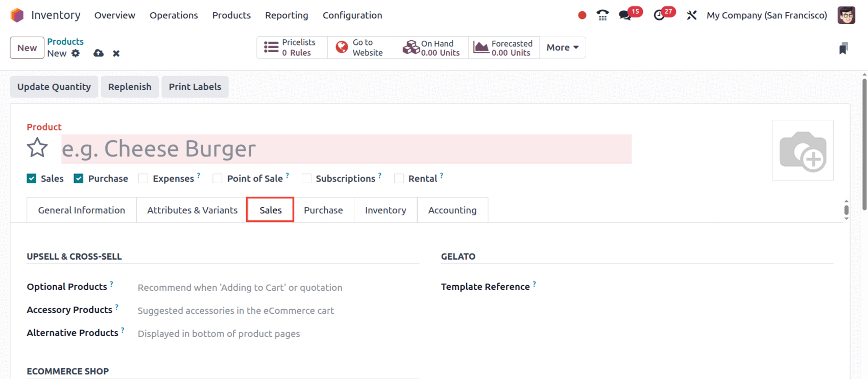Image resolution: width=868 pixels, height=379 pixels.
Task: Open the gear actions menu next to New
Action: pyautogui.click(x=76, y=53)
